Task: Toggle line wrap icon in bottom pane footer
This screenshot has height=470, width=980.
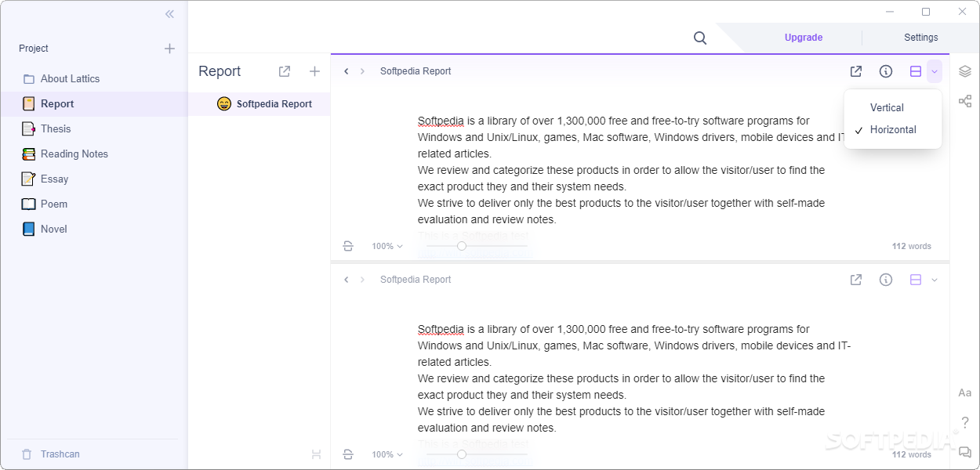Action: [x=348, y=454]
